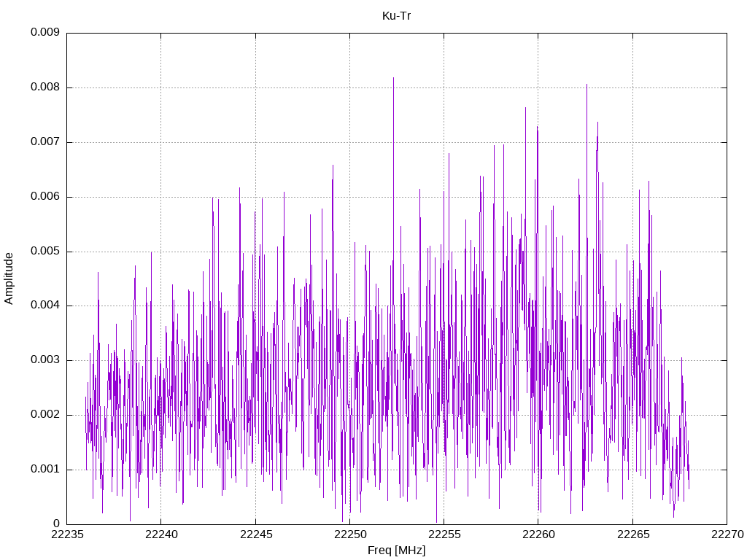Select the x-axis label "Freq [MHz]"
Image resolution: width=747 pixels, height=560 pixels.
pos(396,551)
